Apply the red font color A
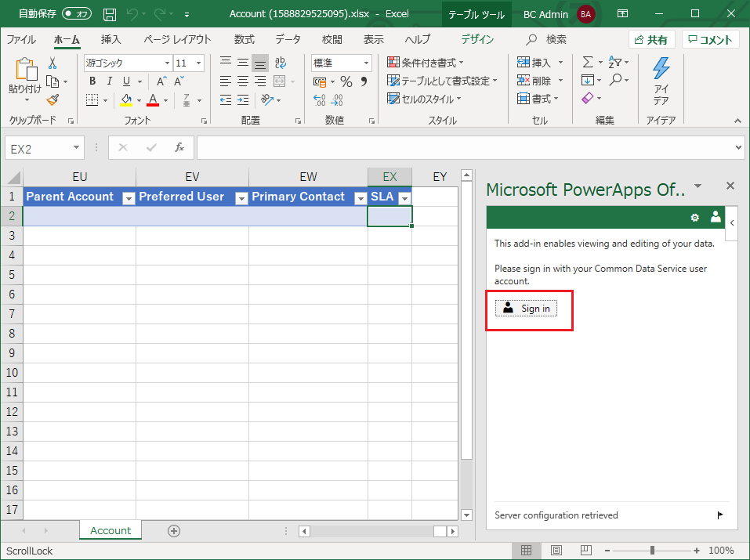This screenshot has width=750, height=560. [x=153, y=100]
